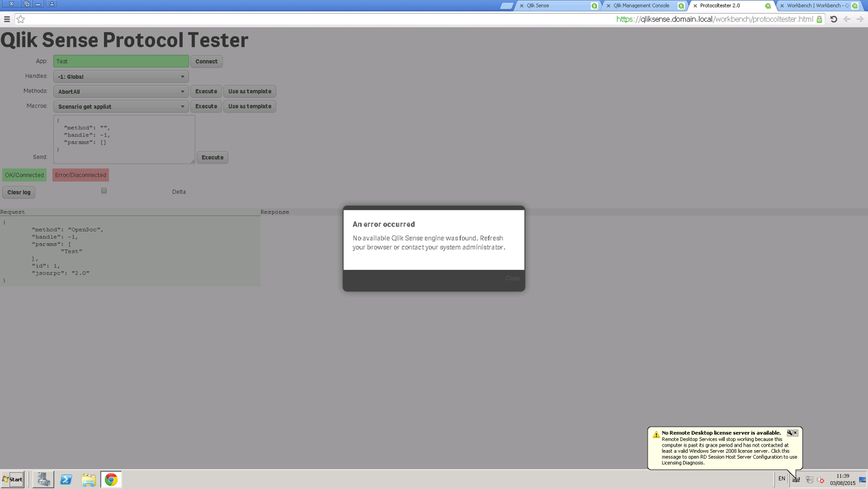
Task: Open the Methods dropdown showing AbortAll
Action: point(121,91)
